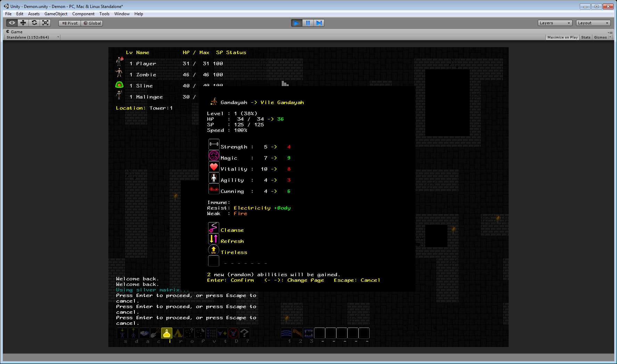Image resolution: width=617 pixels, height=364 pixels.
Task: Toggle the Stats overlay
Action: (x=586, y=37)
